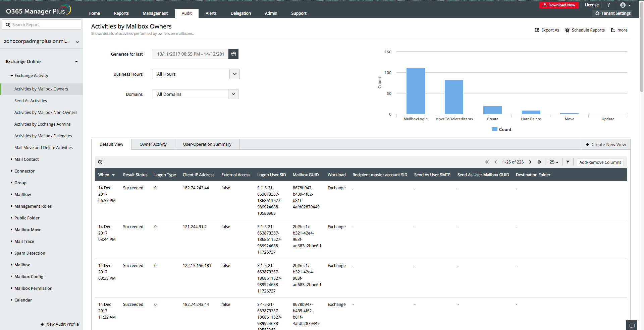Switch to the Owner Activity tab
Image resolution: width=644 pixels, height=330 pixels.
[153, 144]
